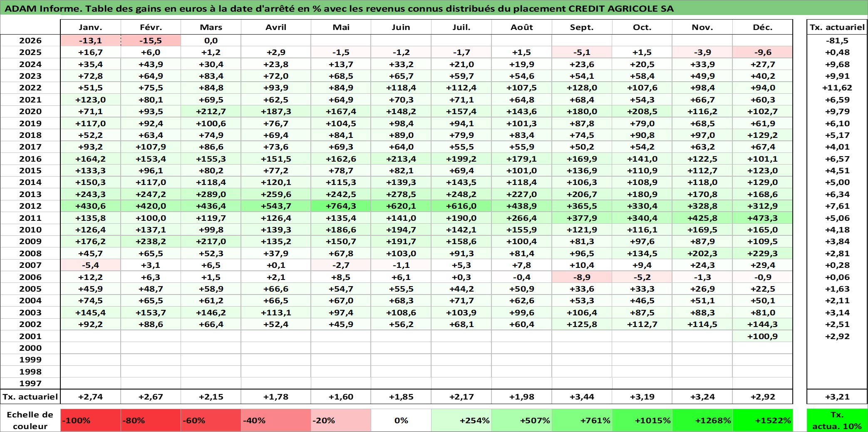Image resolution: width=868 pixels, height=432 pixels.
Task: Select the 'Juil.' column header
Action: click(x=461, y=27)
